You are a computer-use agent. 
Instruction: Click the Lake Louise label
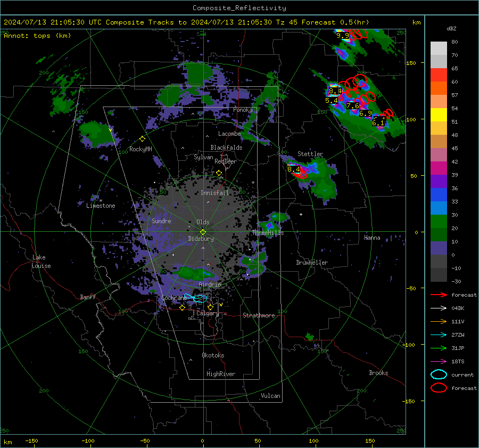tap(41, 262)
